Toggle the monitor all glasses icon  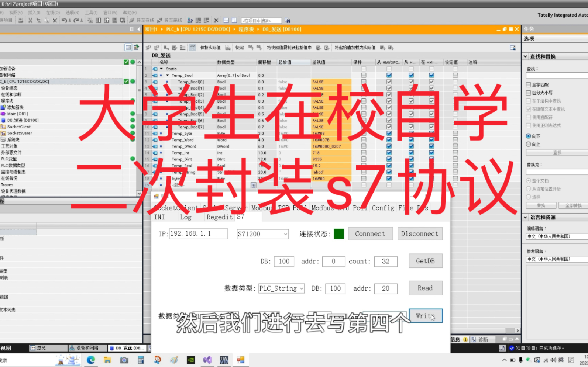[192, 47]
